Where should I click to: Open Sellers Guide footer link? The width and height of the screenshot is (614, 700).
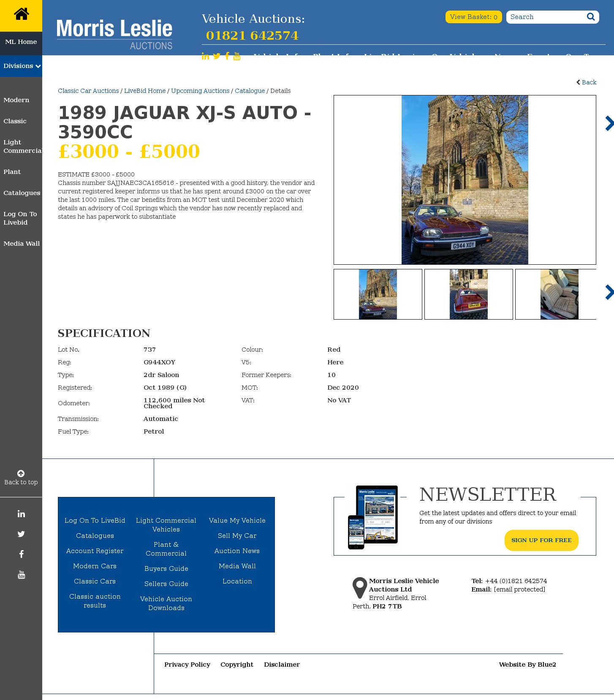(166, 584)
